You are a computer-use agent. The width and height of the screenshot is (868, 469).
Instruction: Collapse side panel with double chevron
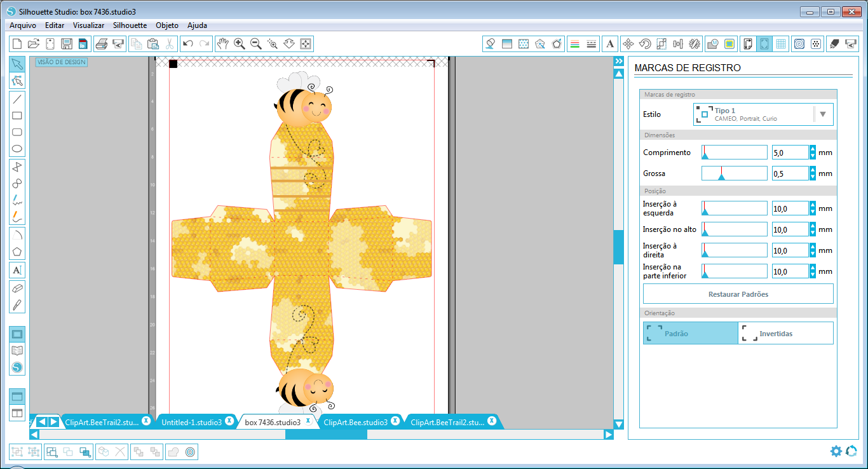[618, 61]
